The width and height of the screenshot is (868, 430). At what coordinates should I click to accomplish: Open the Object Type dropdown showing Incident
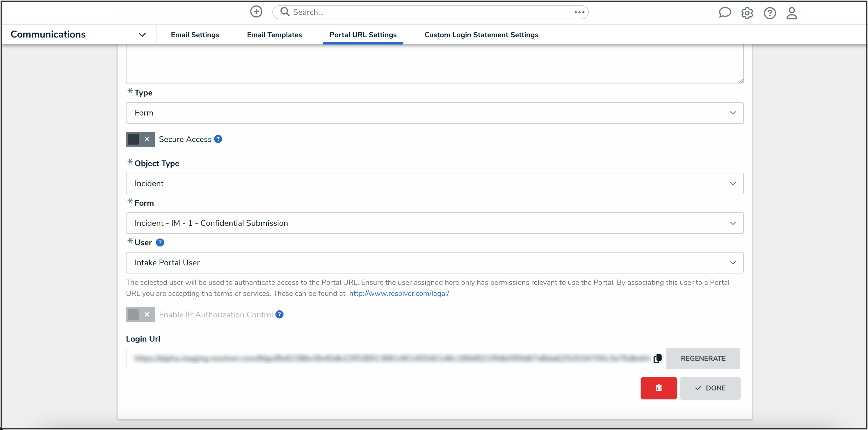pyautogui.click(x=434, y=184)
